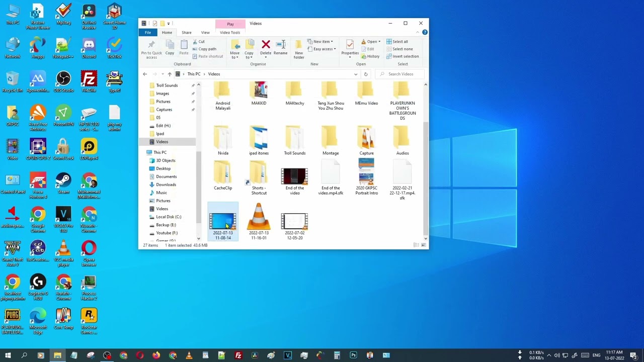
Task: Click Invert selection in the ribbon
Action: 403,56
